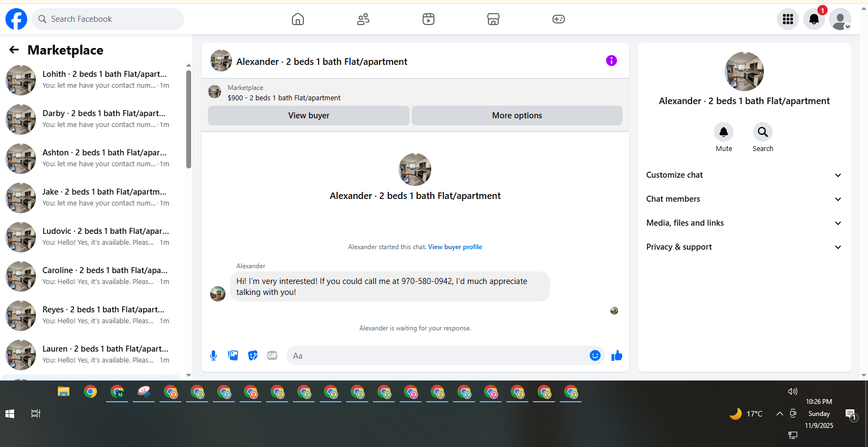Expand the Chat members section
868x447 pixels.
pos(744,199)
